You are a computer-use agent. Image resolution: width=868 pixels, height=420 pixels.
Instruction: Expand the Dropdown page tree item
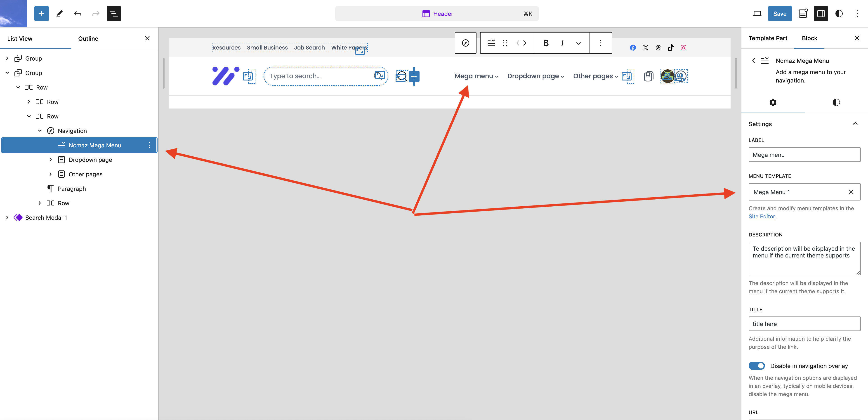51,159
